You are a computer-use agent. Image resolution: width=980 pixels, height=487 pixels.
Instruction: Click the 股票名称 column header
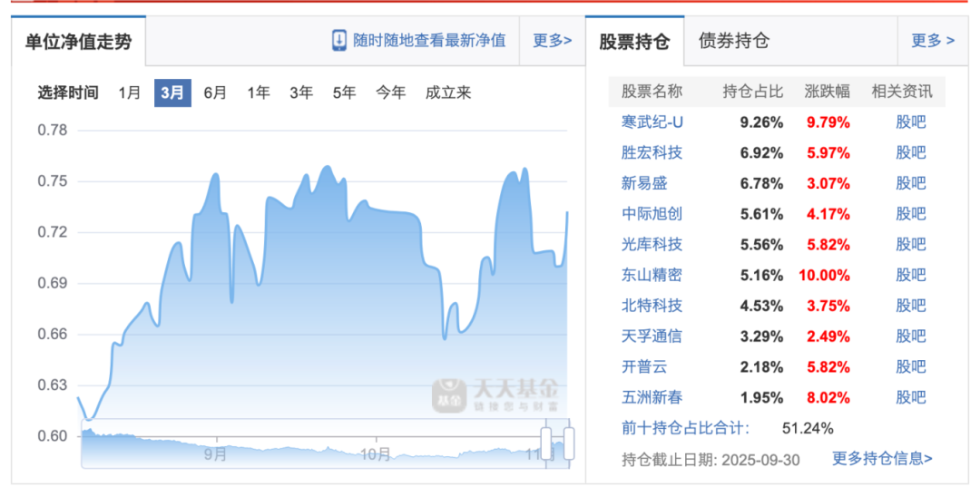coord(652,92)
